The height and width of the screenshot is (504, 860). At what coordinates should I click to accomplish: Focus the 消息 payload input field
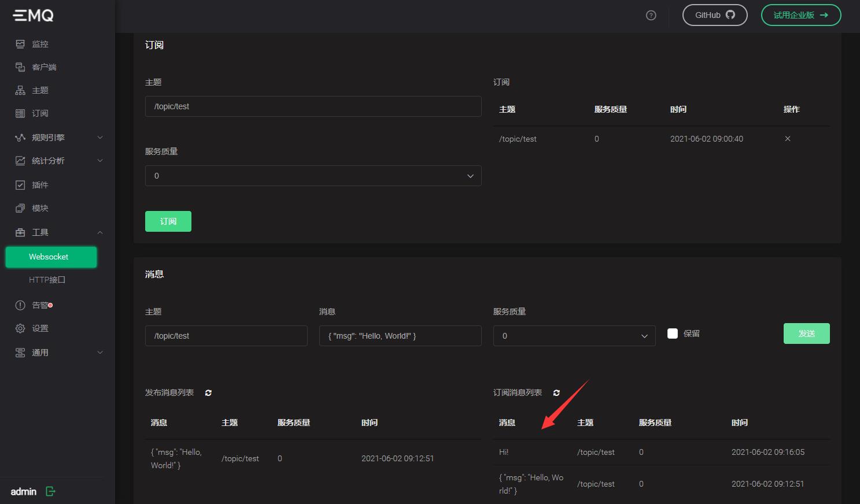coord(400,336)
